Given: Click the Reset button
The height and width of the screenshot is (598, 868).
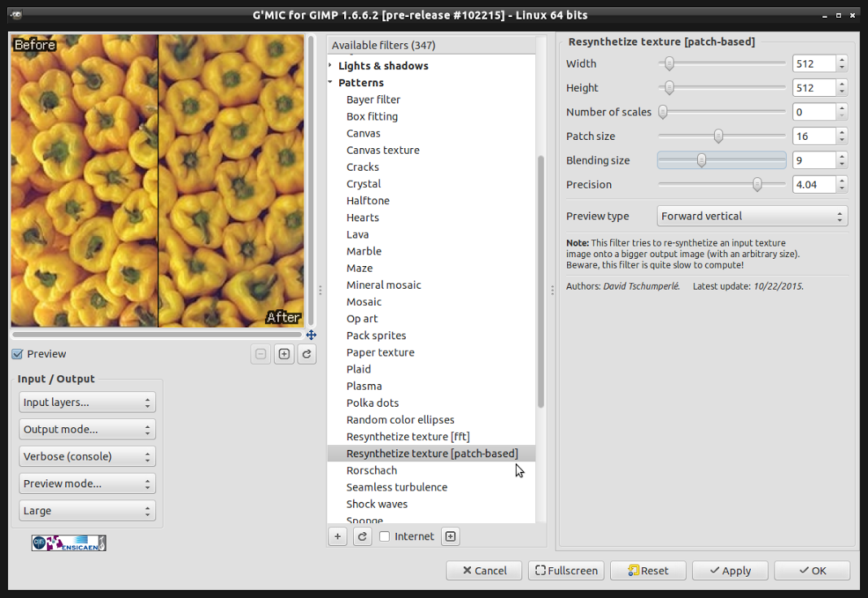Looking at the screenshot, I should click(648, 570).
